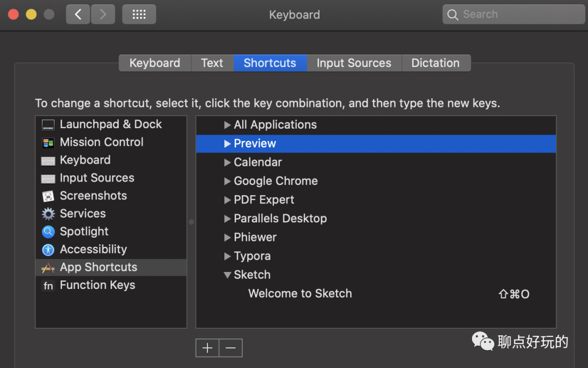588x368 pixels.
Task: Select Services in sidebar
Action: 111,214
